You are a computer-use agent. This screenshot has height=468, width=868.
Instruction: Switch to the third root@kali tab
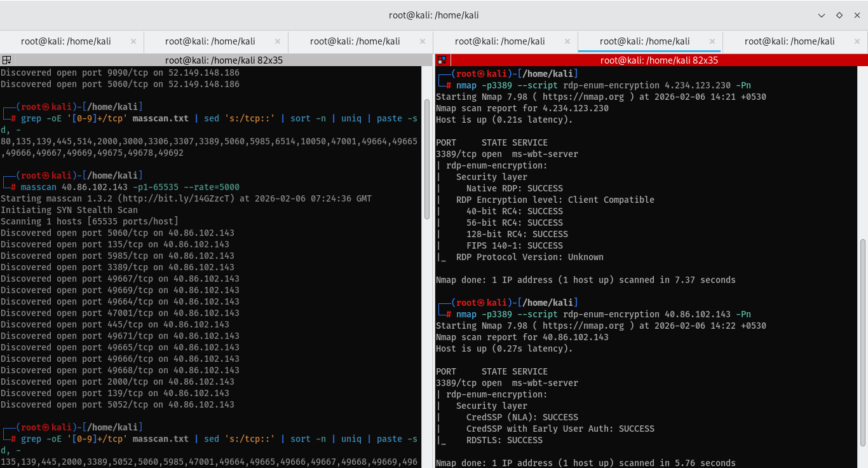tap(355, 41)
